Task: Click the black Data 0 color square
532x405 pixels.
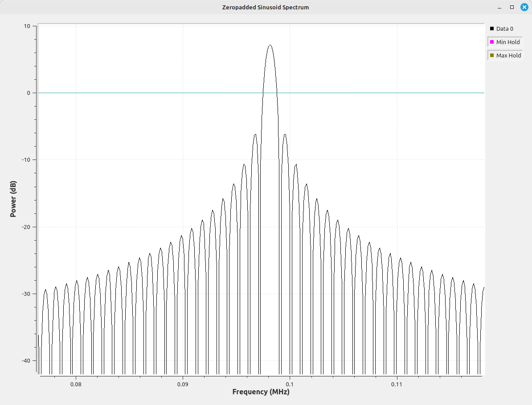Action: pos(492,29)
